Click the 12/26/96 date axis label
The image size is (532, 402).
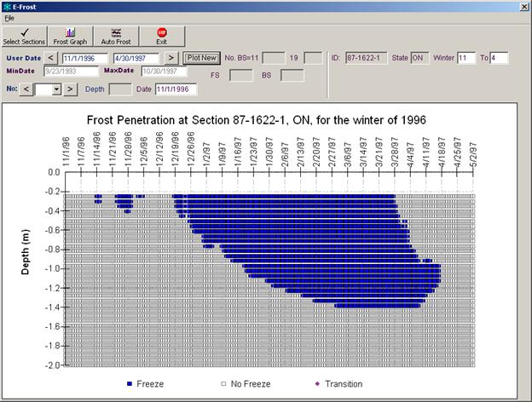pos(191,149)
